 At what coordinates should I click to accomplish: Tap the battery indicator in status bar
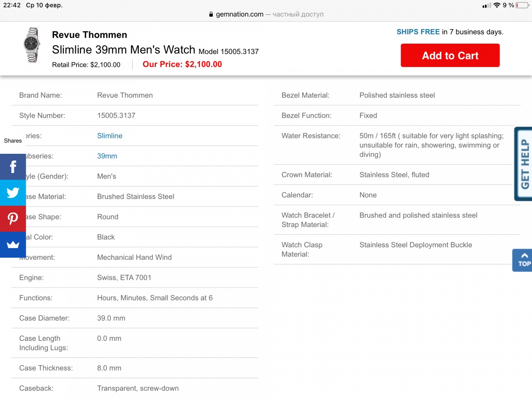[522, 5]
